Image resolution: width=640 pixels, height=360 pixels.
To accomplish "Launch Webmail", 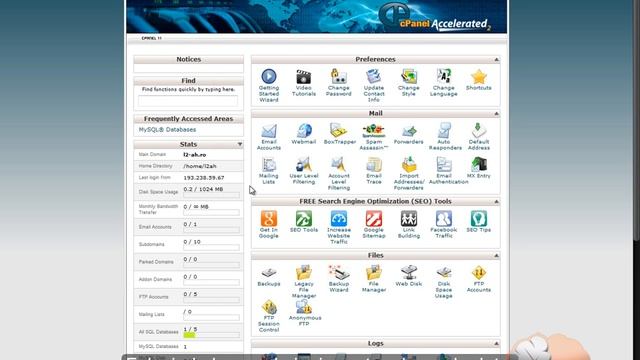I will pos(304,131).
